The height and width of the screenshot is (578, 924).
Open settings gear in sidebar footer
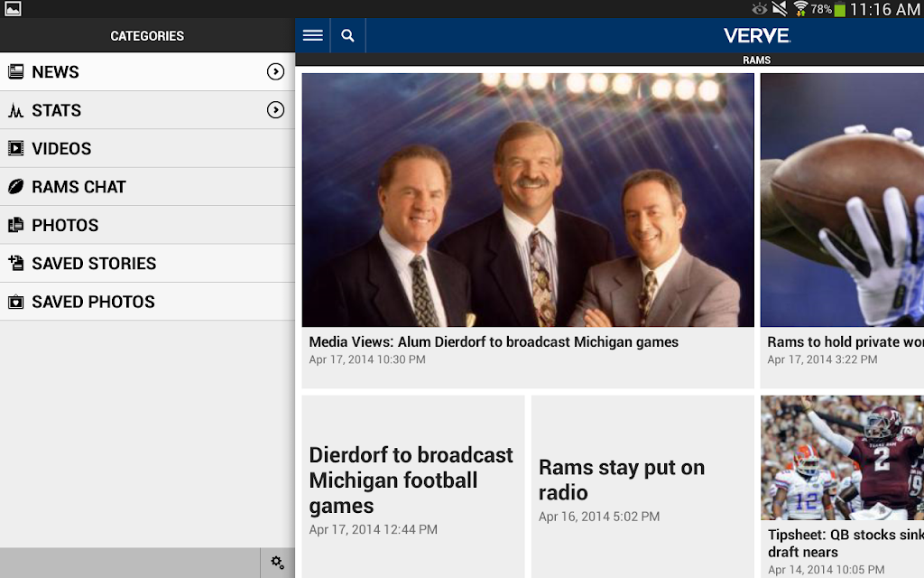(278, 563)
